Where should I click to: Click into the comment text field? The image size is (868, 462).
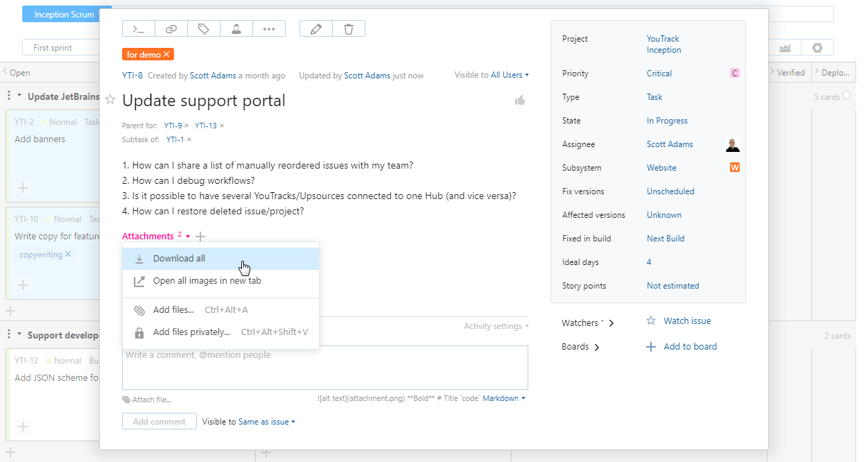click(x=324, y=368)
